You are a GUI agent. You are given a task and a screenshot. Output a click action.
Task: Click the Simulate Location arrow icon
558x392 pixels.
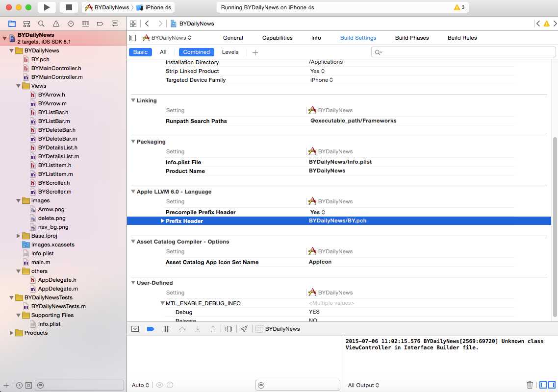244,329
